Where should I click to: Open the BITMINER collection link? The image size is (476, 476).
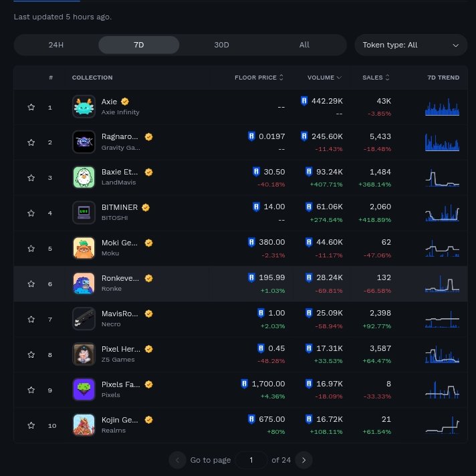(x=120, y=207)
